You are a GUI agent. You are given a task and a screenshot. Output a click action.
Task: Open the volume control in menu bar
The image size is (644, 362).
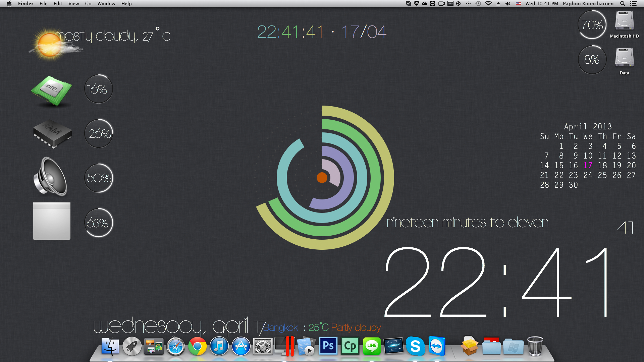pos(508,4)
